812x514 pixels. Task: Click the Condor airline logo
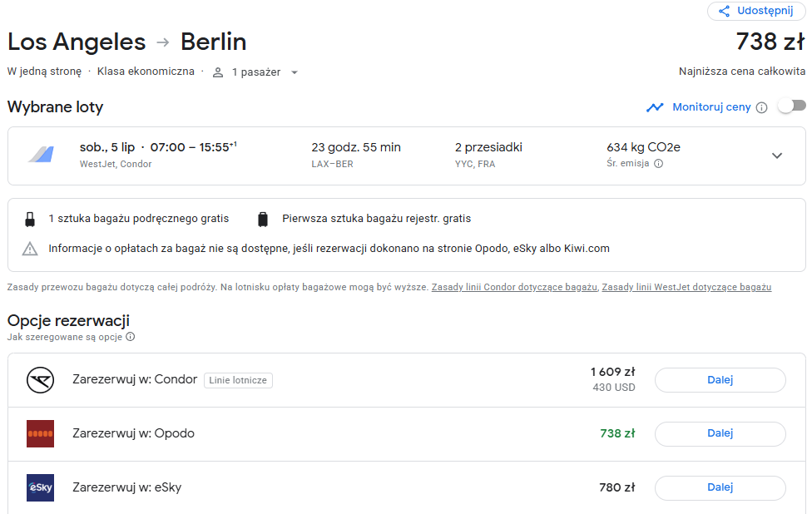click(41, 380)
